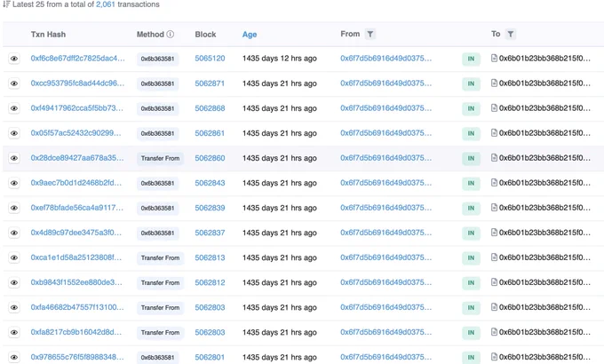Screen dimensions: 604x364
Task: Click the IN badge in block 5062812 row
Action: [x=471, y=282]
